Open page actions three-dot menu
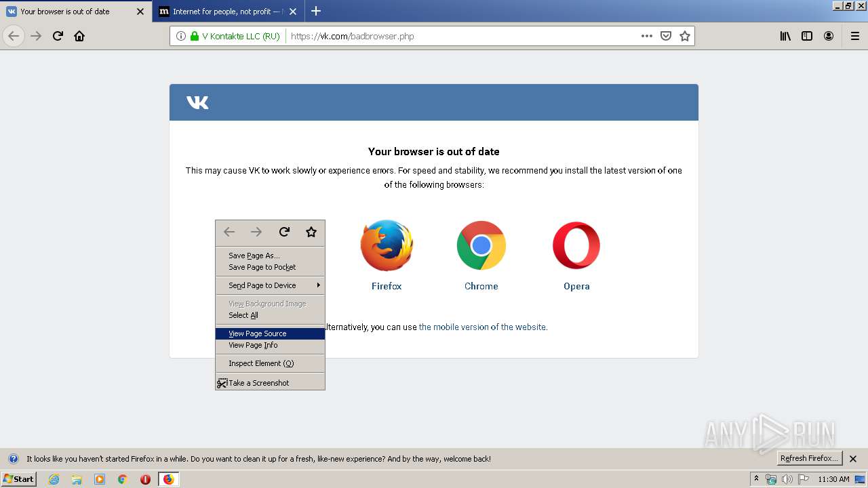Viewport: 868px width, 488px height. (x=647, y=36)
